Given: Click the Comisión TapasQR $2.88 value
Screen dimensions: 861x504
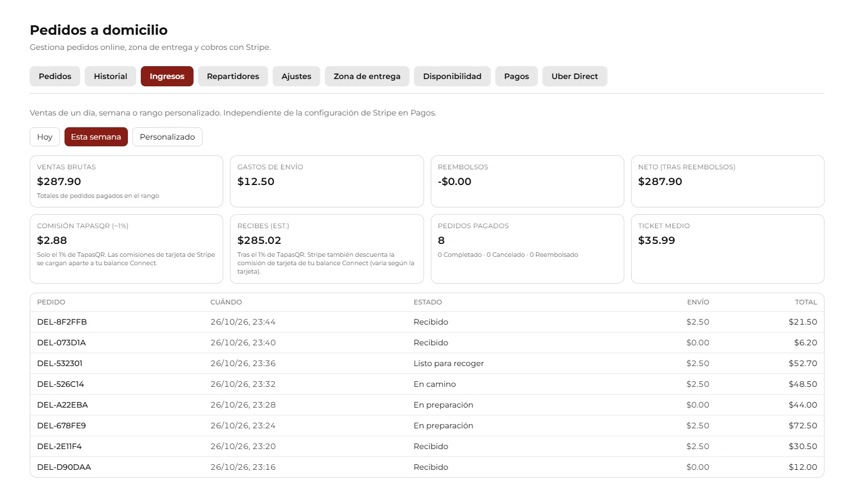Looking at the screenshot, I should coord(52,241).
